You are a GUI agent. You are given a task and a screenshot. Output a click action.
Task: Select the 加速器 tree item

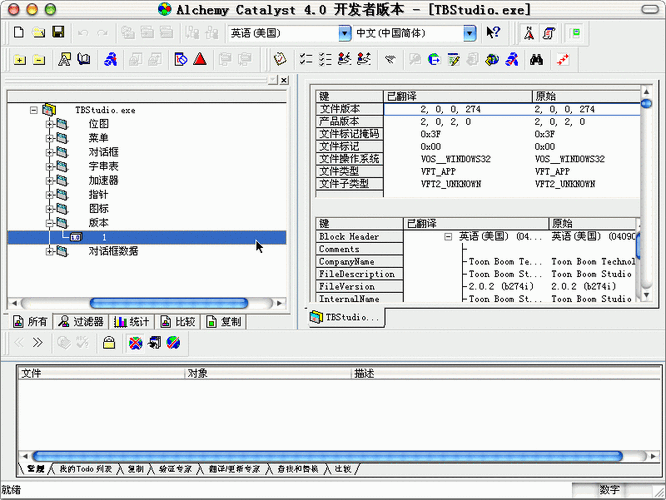coord(103,181)
